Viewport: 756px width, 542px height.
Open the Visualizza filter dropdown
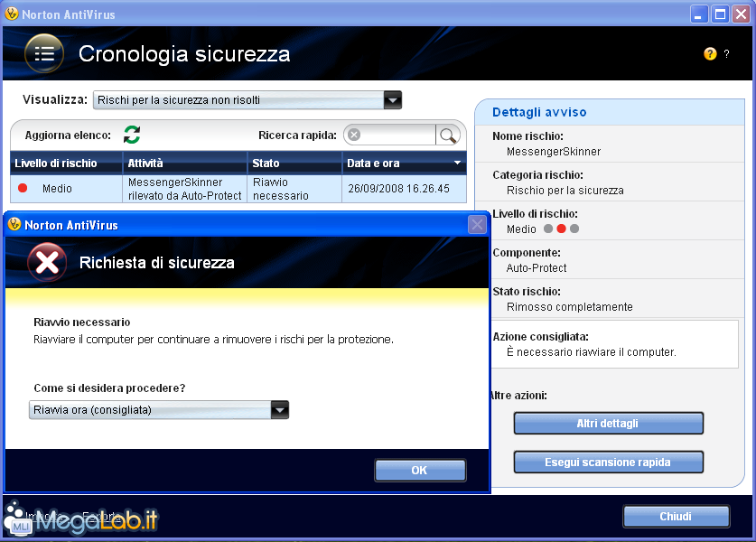(x=393, y=100)
